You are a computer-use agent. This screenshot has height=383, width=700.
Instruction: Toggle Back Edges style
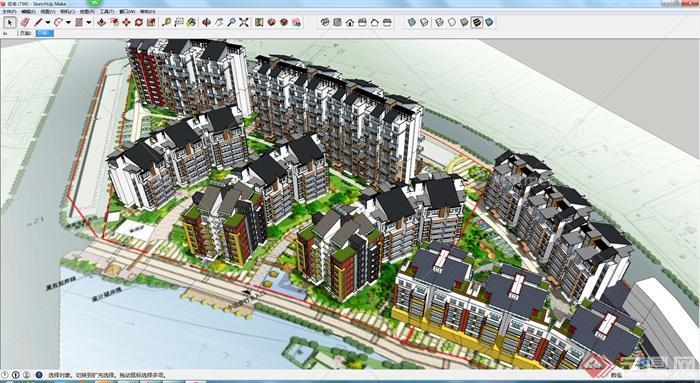[x=424, y=22]
